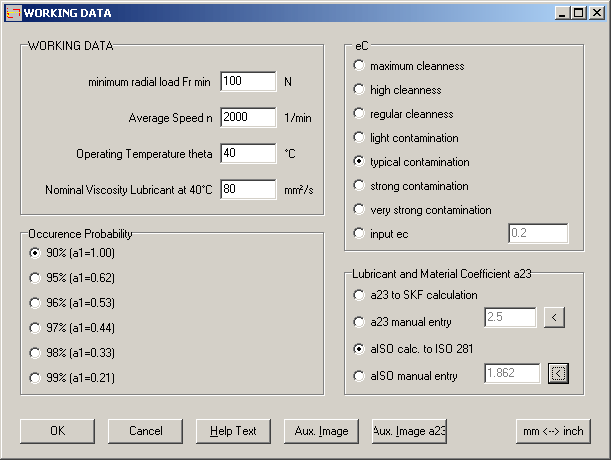The height and width of the screenshot is (460, 611).
Task: Enable a23 to SKF calculation
Action: pyautogui.click(x=359, y=295)
